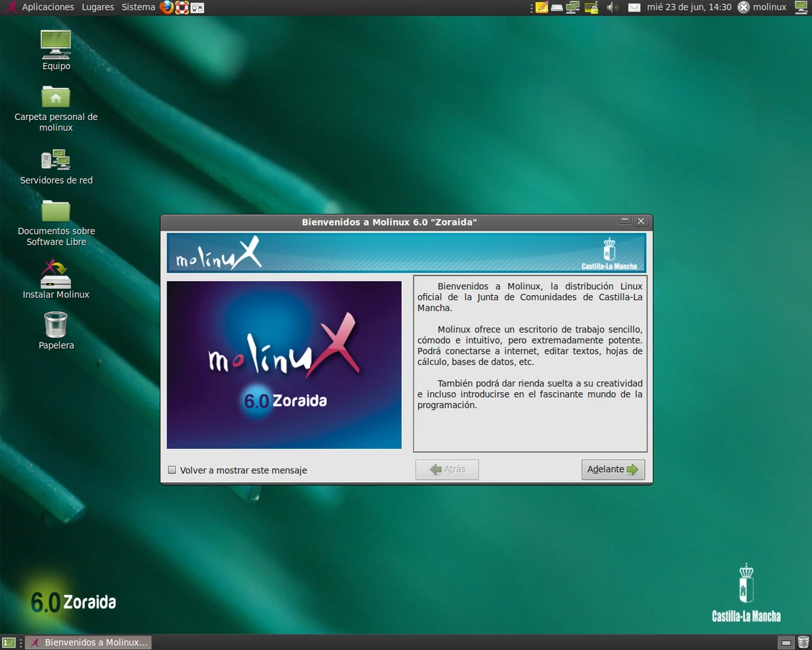812x650 pixels.
Task: Open the Equipo computer icon
Action: pos(56,45)
